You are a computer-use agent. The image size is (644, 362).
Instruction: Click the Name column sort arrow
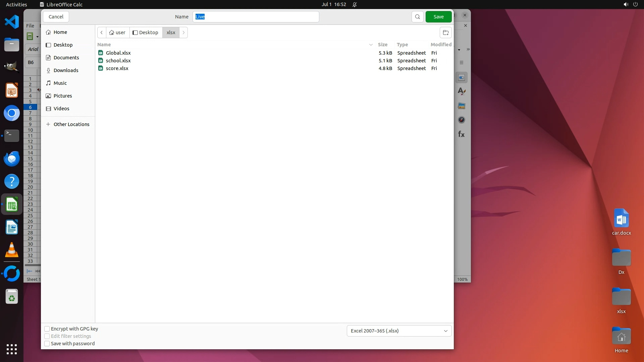point(371,45)
